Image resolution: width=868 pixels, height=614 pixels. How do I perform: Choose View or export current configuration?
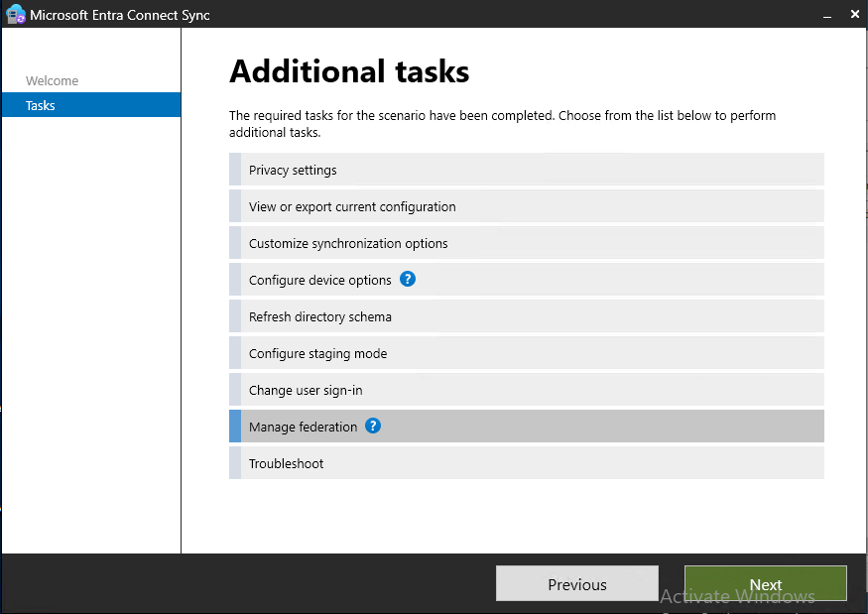352,207
